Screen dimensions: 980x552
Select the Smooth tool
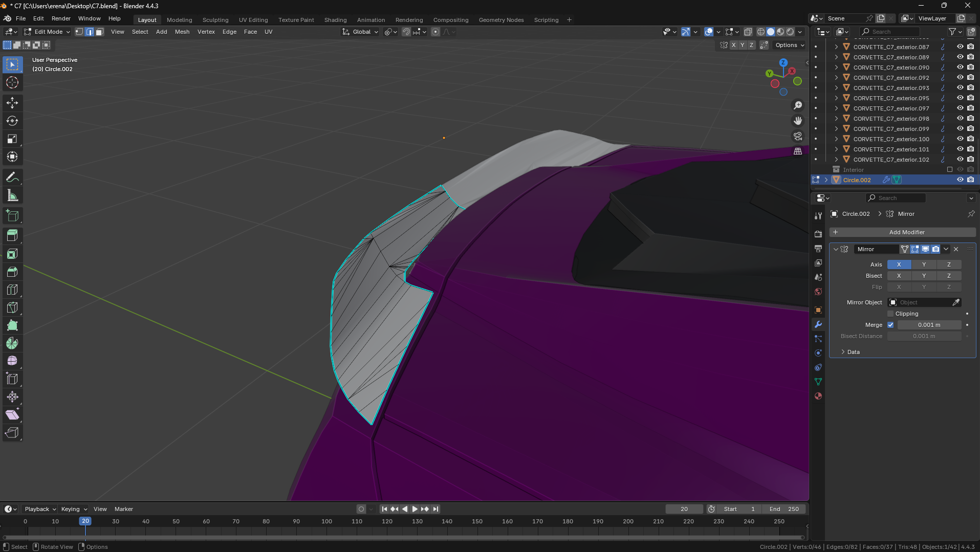(12, 361)
